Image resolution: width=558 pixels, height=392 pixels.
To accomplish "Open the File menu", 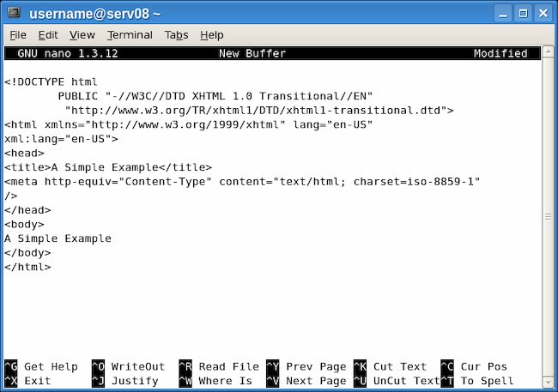I will (x=18, y=35).
